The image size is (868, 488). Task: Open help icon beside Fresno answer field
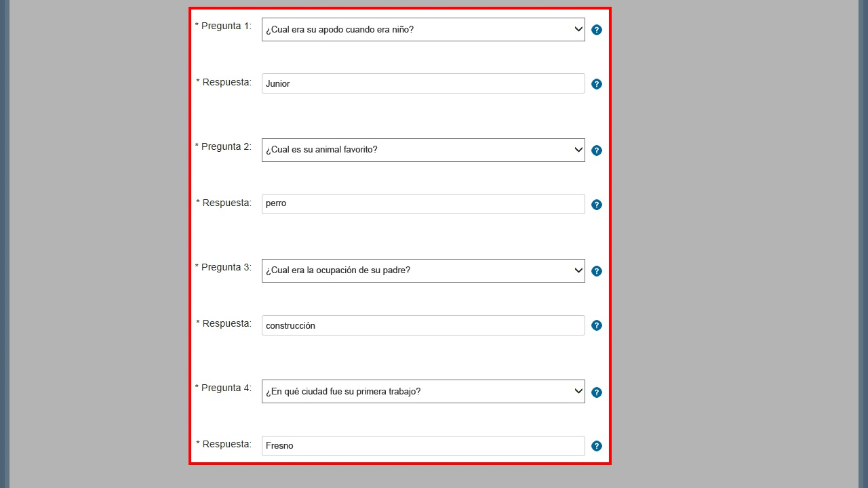pyautogui.click(x=597, y=446)
